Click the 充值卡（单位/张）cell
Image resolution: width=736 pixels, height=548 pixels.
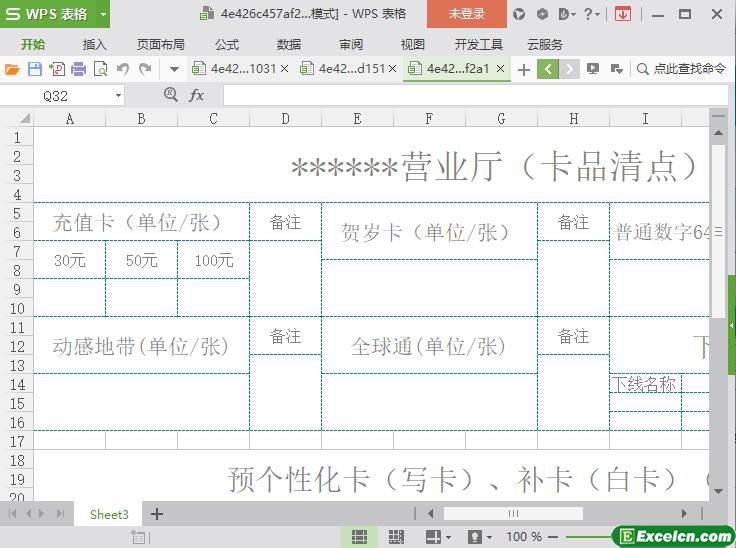(141, 222)
